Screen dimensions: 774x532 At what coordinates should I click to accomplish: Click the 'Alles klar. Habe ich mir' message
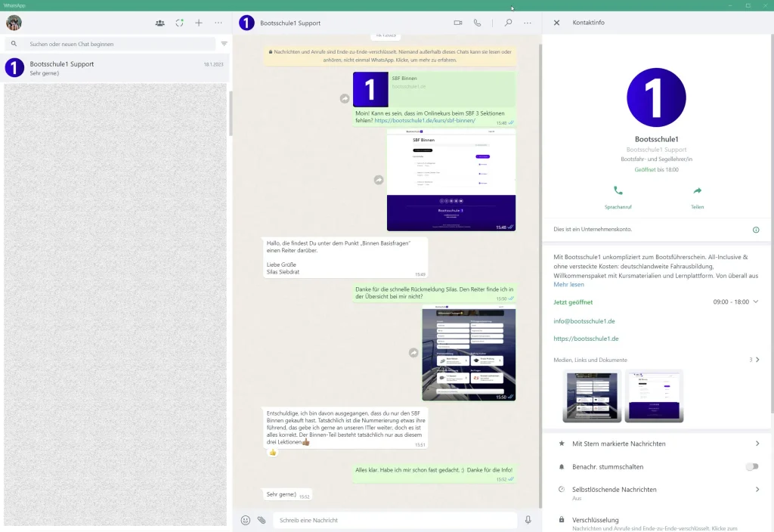coord(434,474)
